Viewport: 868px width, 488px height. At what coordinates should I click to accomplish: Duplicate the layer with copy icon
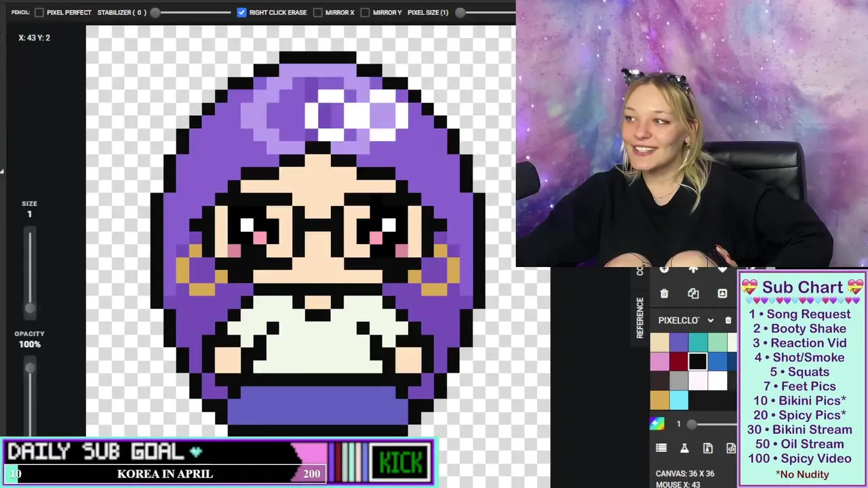(693, 293)
